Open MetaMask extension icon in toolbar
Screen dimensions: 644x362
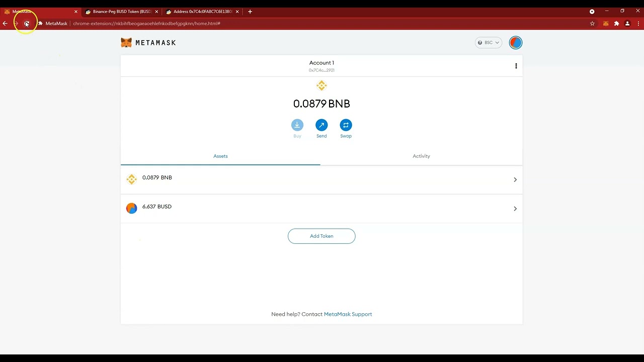[x=606, y=24]
